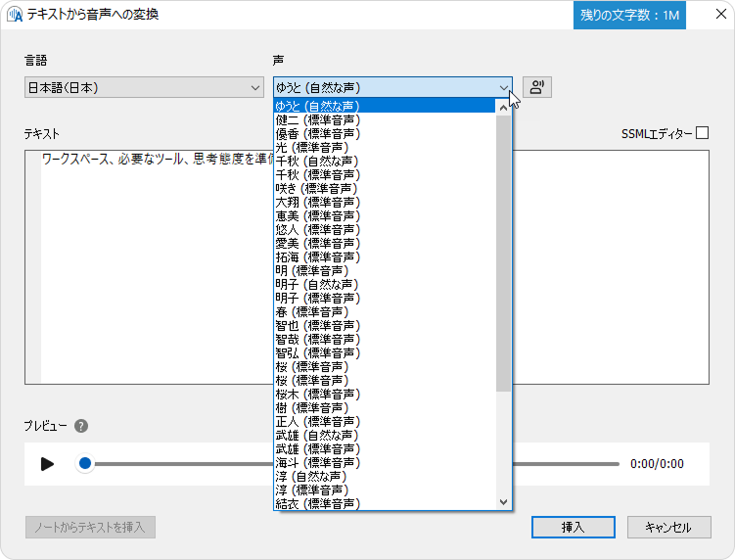Choose 千秋 (自然な声) voice option
The width and height of the screenshot is (735, 560).
tap(318, 161)
